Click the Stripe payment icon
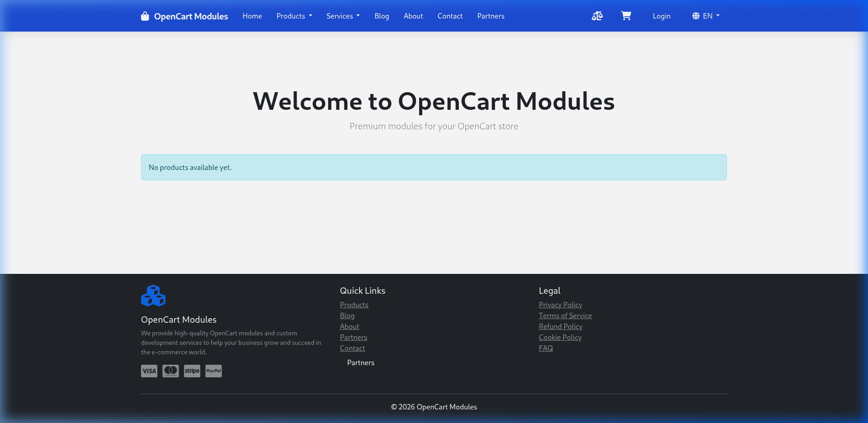The image size is (868, 423). click(x=192, y=371)
